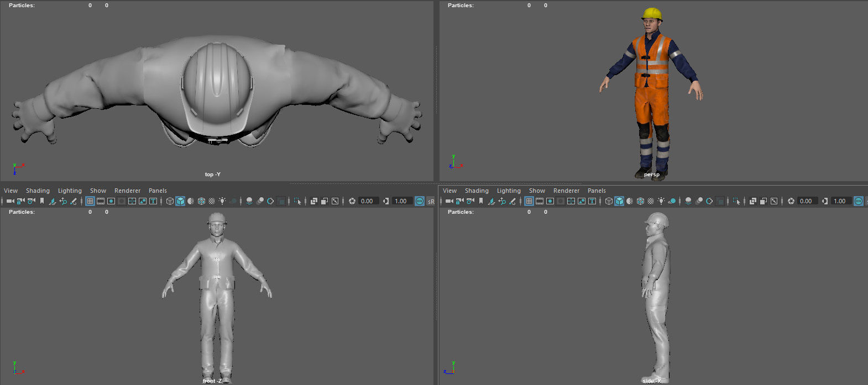Click the 'persp' viewport label
868x385 pixels.
[x=652, y=175]
